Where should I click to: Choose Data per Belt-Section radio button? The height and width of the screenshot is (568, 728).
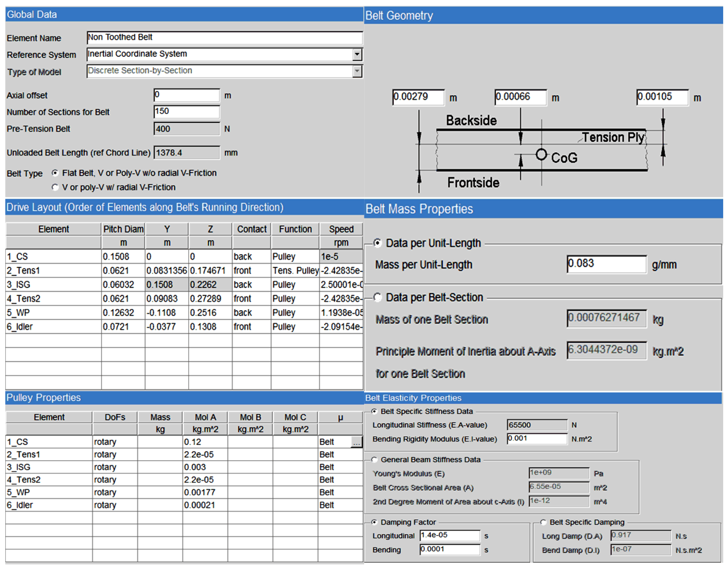pyautogui.click(x=377, y=297)
